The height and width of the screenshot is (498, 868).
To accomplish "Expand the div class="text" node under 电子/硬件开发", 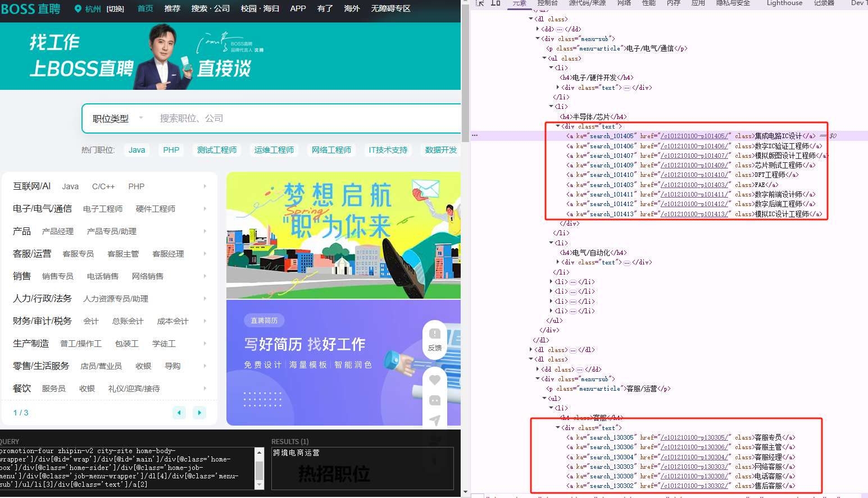I will 558,88.
